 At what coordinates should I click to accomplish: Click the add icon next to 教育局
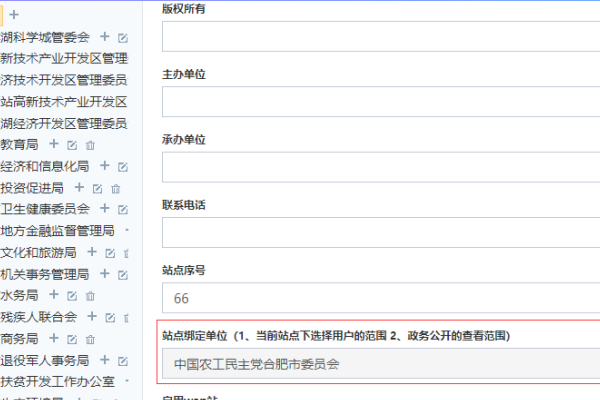point(54,144)
